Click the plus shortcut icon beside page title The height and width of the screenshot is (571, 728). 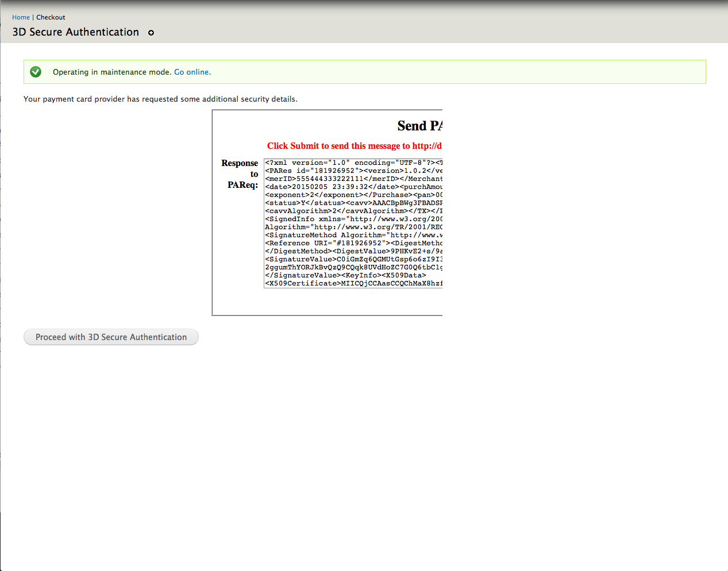pos(151,33)
